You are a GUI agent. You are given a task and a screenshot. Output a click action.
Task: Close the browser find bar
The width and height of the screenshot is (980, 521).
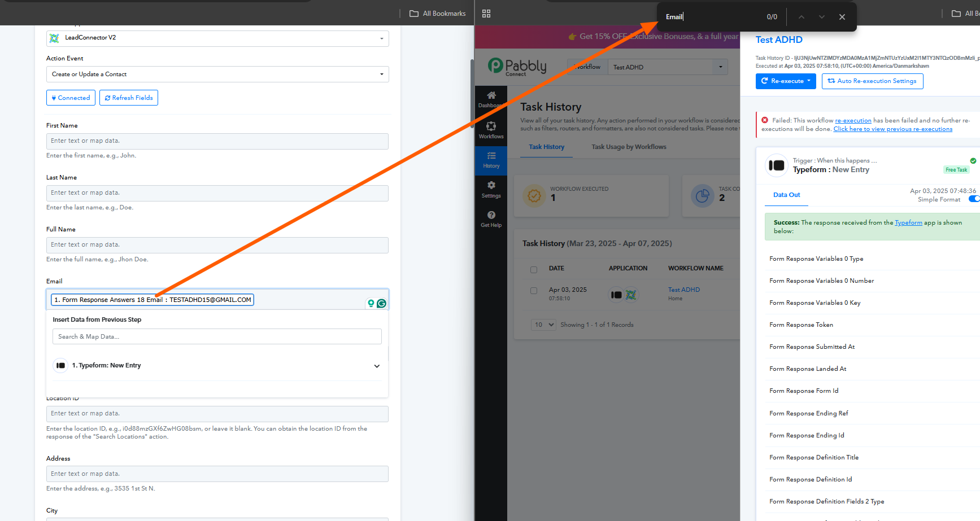pyautogui.click(x=842, y=17)
